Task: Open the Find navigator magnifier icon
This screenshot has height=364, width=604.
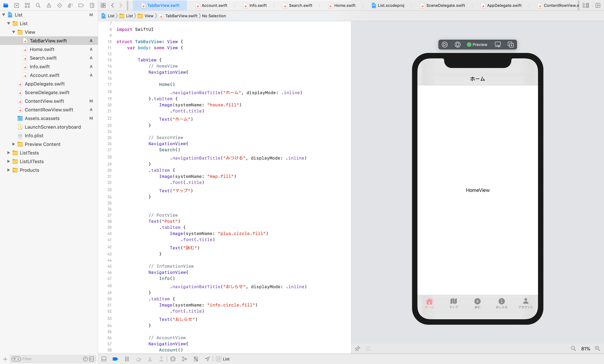Action: pyautogui.click(x=38, y=5)
